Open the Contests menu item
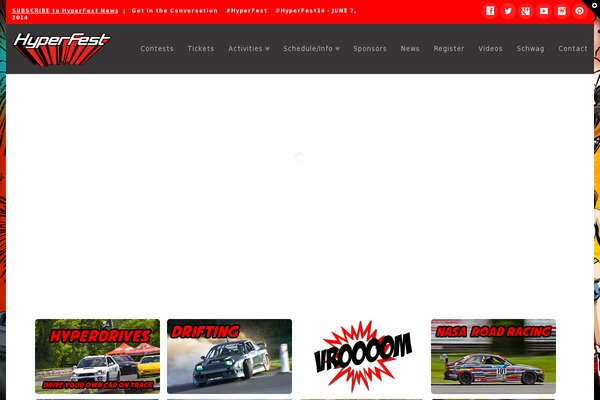The image size is (600, 400). 157,49
